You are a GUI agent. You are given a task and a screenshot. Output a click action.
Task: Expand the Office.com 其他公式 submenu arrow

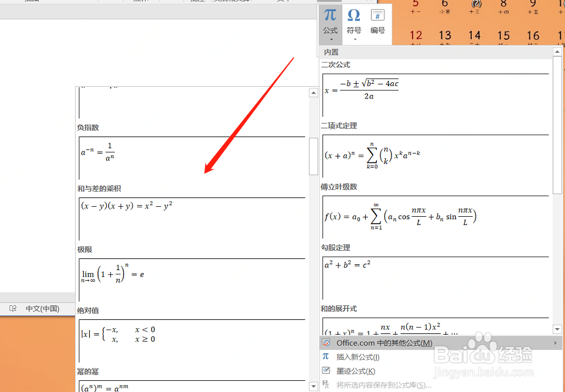click(x=555, y=343)
